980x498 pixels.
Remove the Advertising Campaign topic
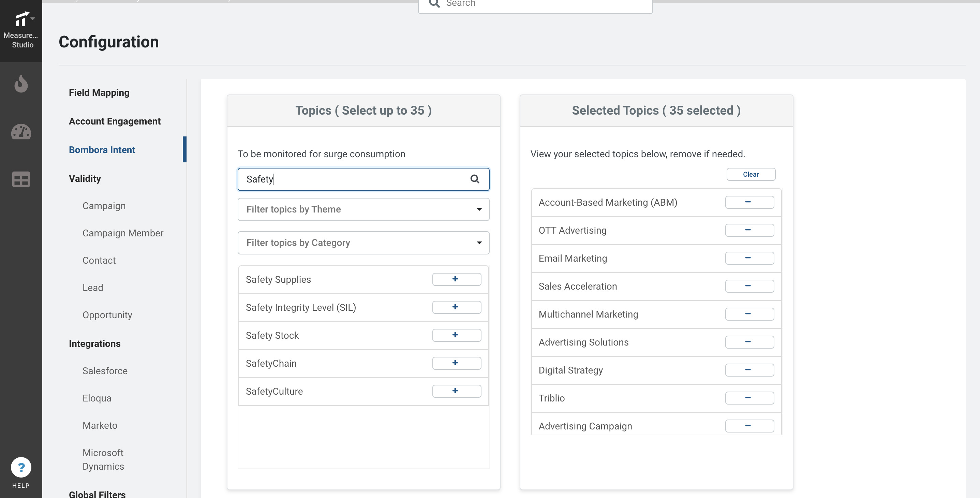point(749,426)
